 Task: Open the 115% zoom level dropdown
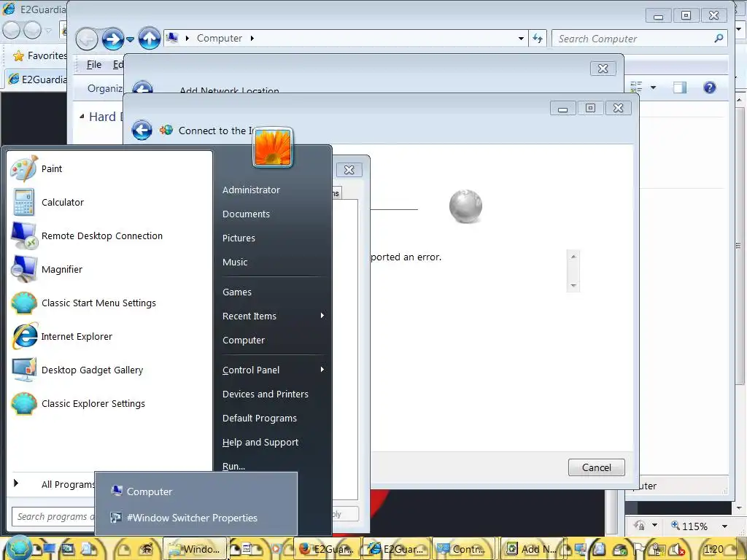724,526
